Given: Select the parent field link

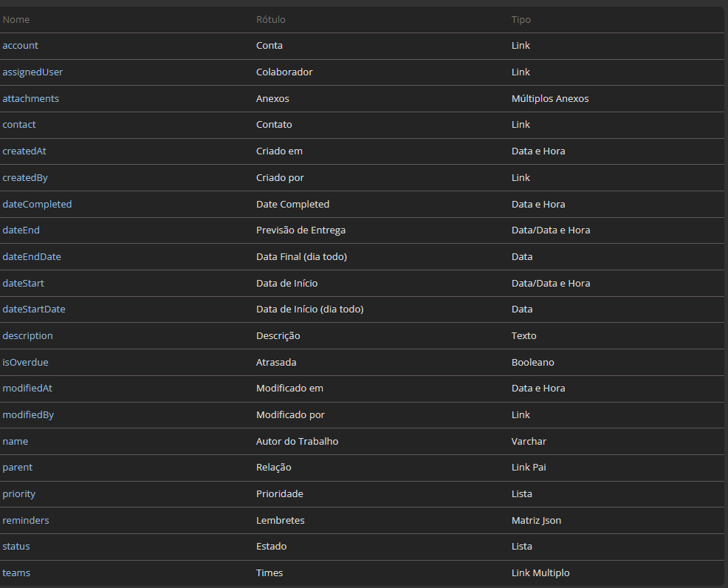Looking at the screenshot, I should tap(17, 468).
